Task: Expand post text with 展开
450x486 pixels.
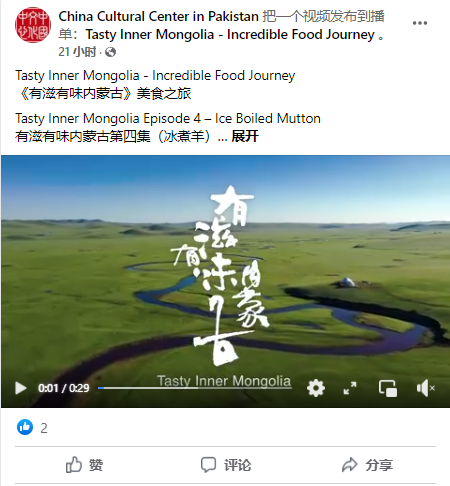Action: click(x=245, y=136)
